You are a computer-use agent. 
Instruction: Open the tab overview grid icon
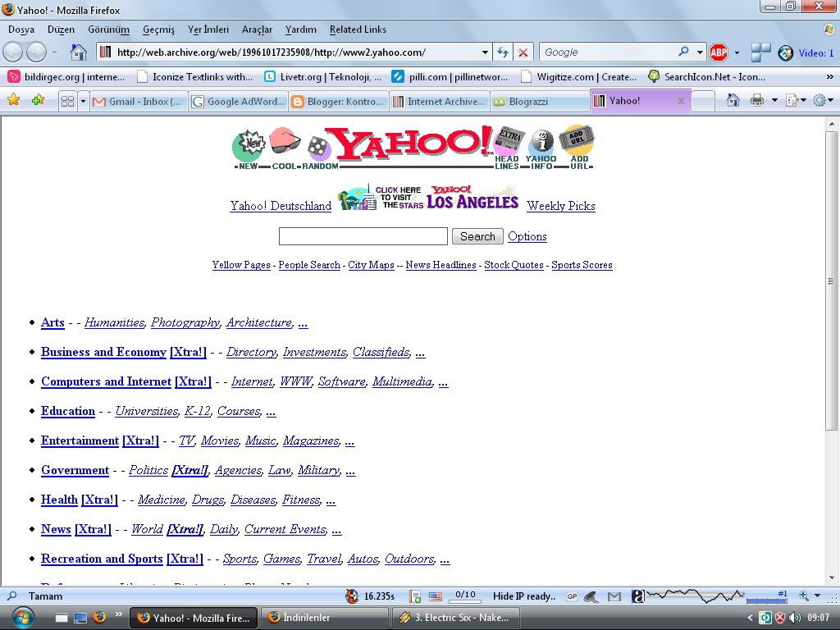67,101
